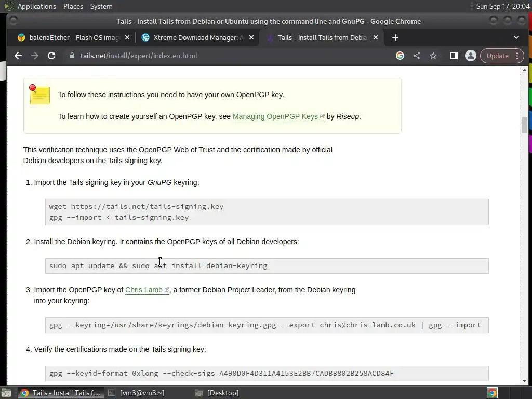The width and height of the screenshot is (532, 399).
Task: Switch to the Tails Chrome window in taskbar
Action: [60, 393]
